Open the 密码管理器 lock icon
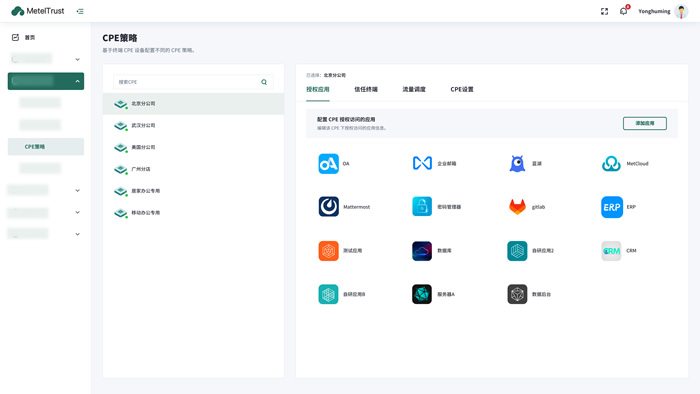 click(422, 206)
